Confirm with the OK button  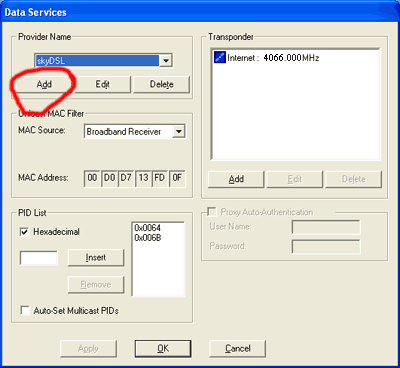click(x=163, y=349)
